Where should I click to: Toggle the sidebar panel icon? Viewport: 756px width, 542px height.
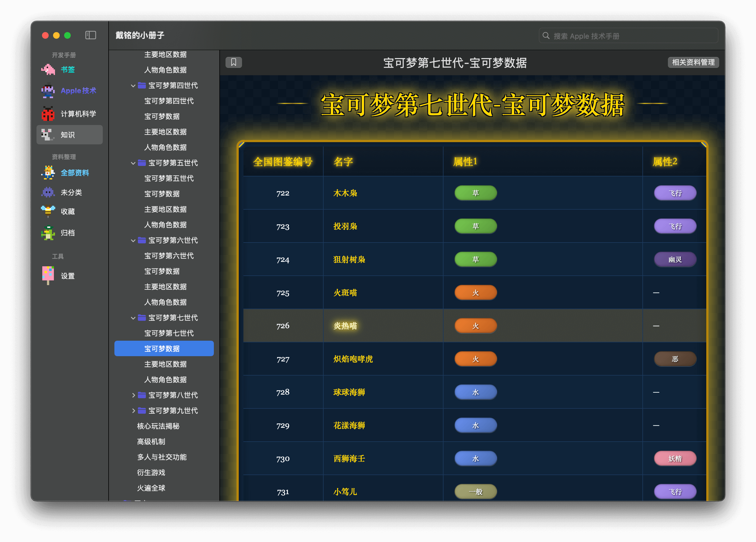91,35
